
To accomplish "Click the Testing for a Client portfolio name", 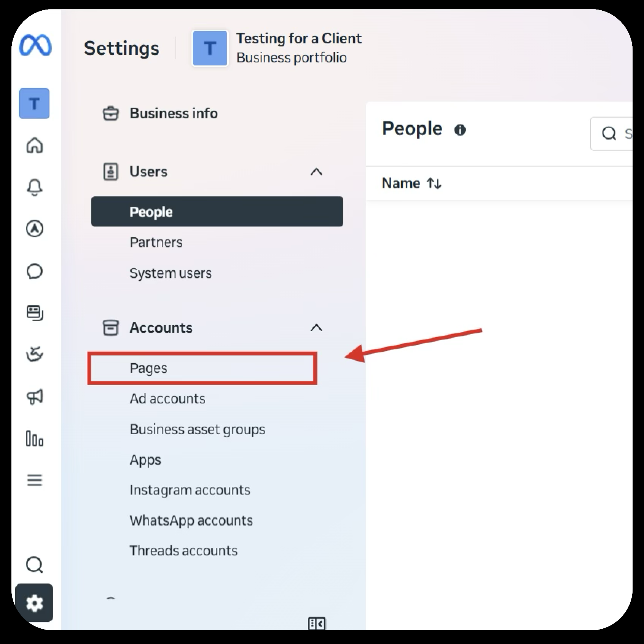I will tap(299, 38).
